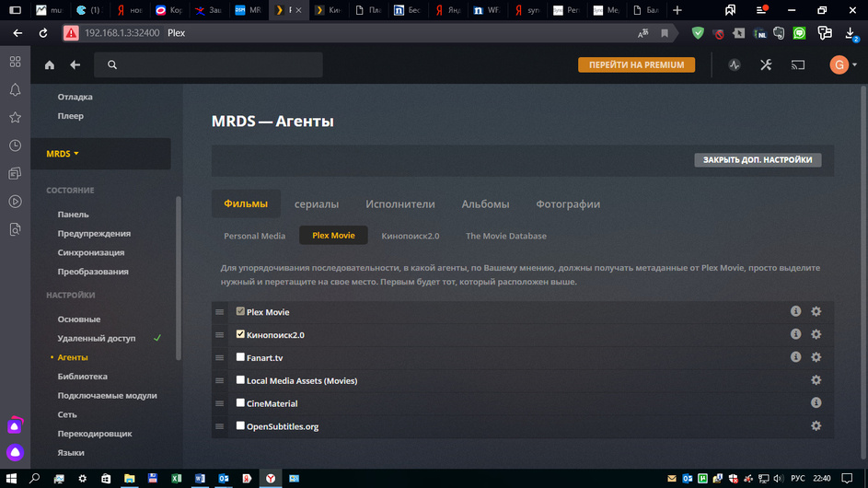
Task: Open Библиотека settings
Action: [x=83, y=376]
